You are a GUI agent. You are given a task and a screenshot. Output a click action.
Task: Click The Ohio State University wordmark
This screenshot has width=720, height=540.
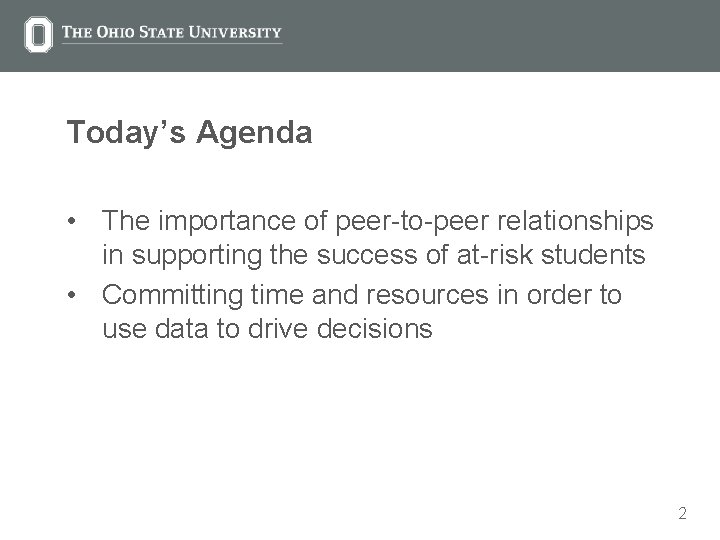(x=171, y=32)
